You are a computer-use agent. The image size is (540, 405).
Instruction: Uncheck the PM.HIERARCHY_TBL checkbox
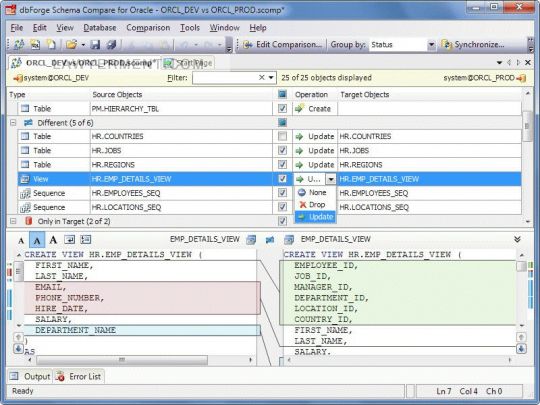click(x=282, y=108)
